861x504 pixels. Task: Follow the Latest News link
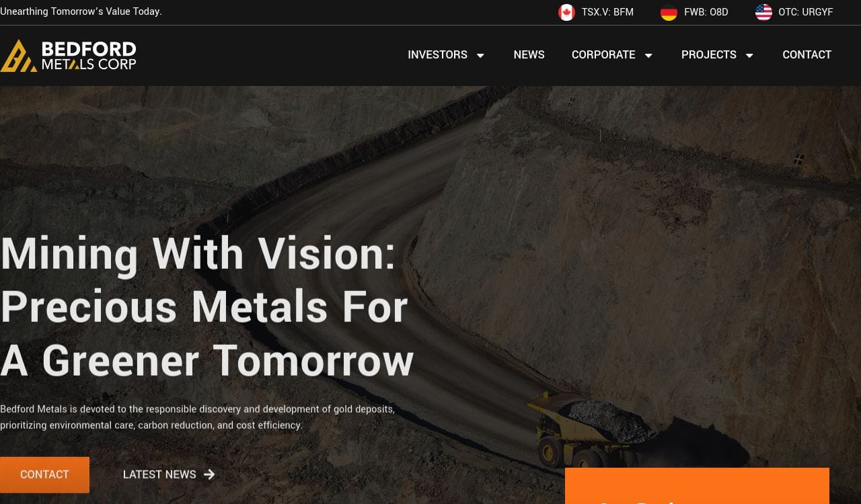click(x=159, y=474)
